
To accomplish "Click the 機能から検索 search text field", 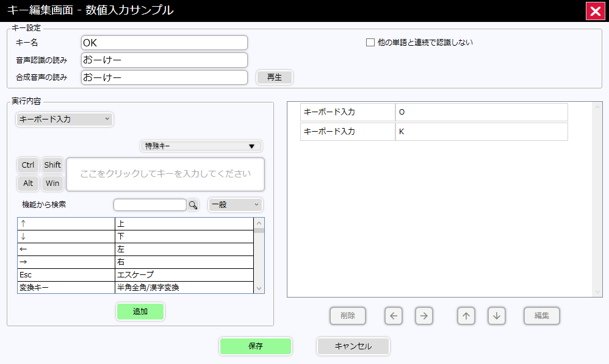I will (150, 205).
